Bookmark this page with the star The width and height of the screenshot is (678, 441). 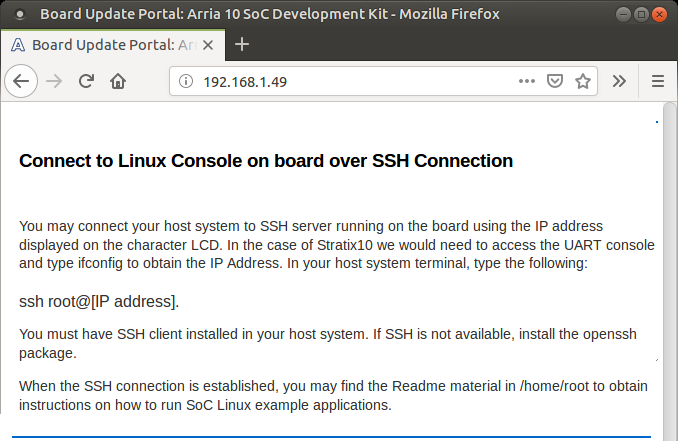tap(583, 81)
